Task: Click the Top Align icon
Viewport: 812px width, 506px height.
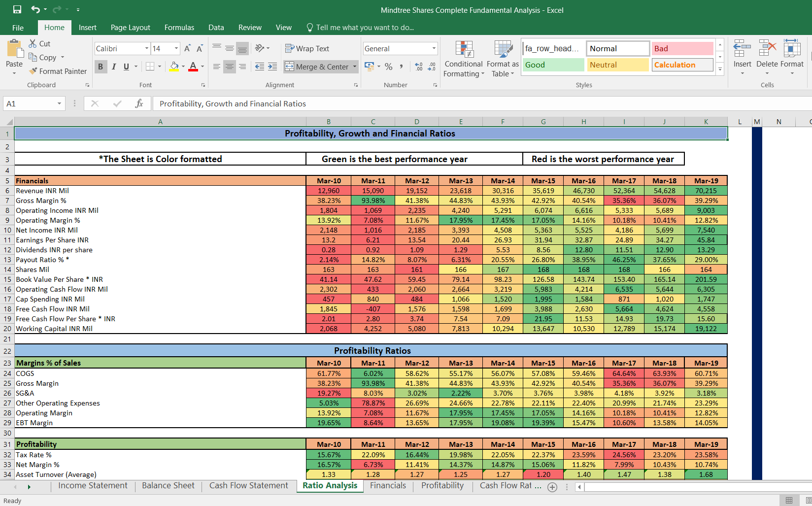Action: coord(217,48)
